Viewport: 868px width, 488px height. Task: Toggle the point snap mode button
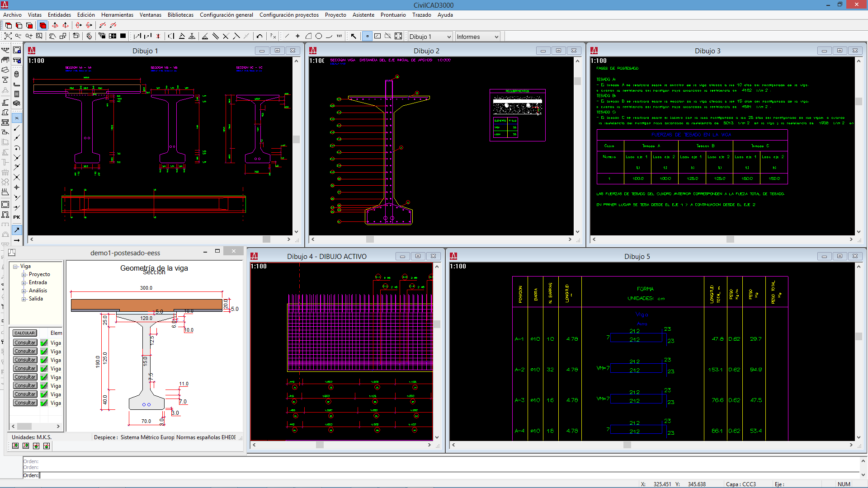click(x=367, y=36)
